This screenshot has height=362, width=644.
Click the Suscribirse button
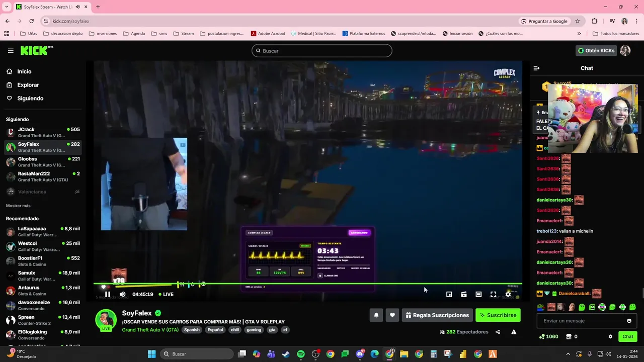(x=498, y=315)
